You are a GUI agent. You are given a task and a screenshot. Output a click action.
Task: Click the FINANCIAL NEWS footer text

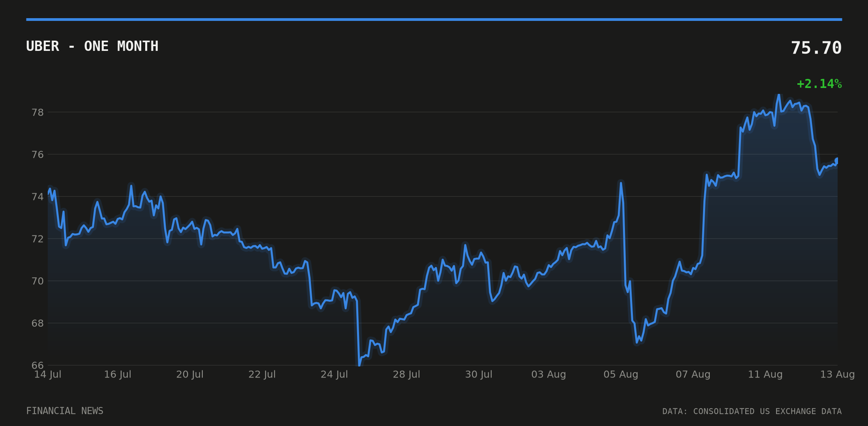[x=65, y=411]
